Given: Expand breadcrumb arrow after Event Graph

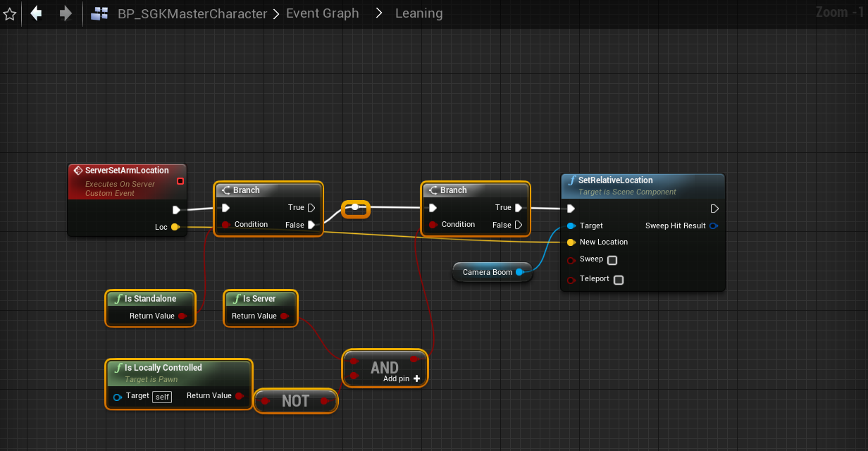Looking at the screenshot, I should (378, 13).
